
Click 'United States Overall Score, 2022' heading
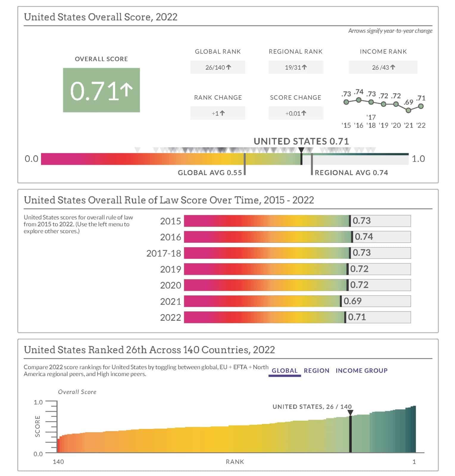coord(101,17)
